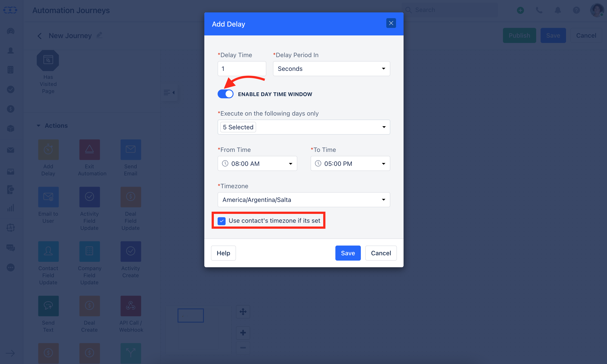Expand the sidebar with the arrow
This screenshot has height=364, width=607.
10,353
